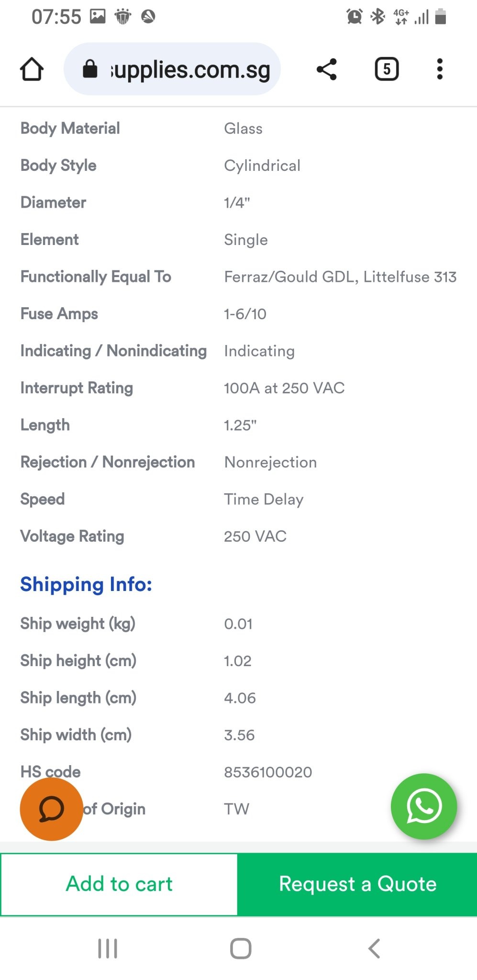Tap the Android back navigation arrow
Image resolution: width=477 pixels, height=980 pixels.
click(x=374, y=948)
